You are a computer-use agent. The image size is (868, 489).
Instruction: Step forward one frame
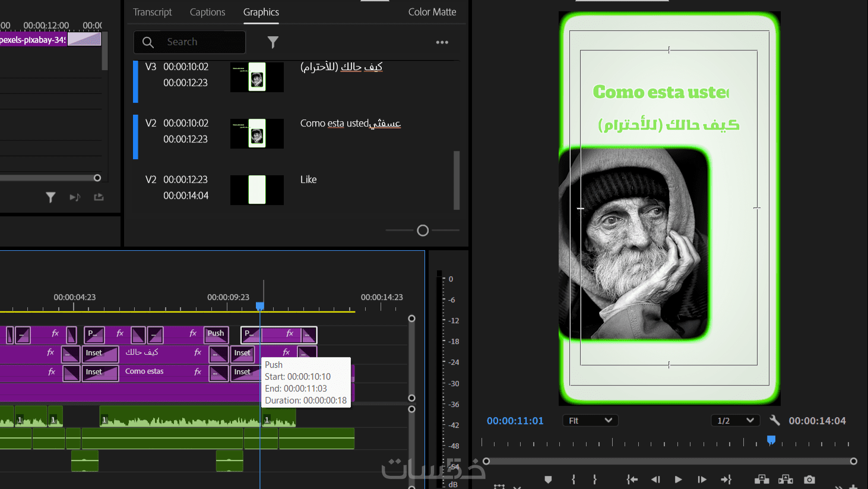point(702,479)
